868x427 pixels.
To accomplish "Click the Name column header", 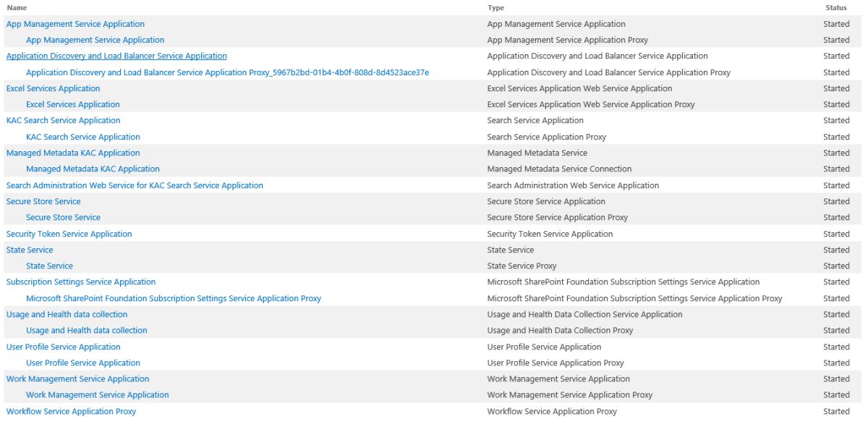I will [x=17, y=8].
